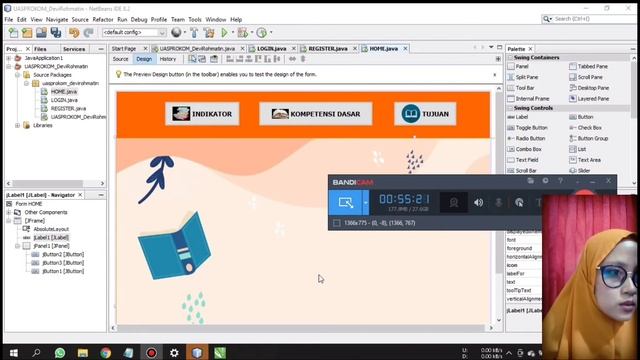The height and width of the screenshot is (360, 640).
Task: Close the Preview Design hint message
Action: click(495, 75)
